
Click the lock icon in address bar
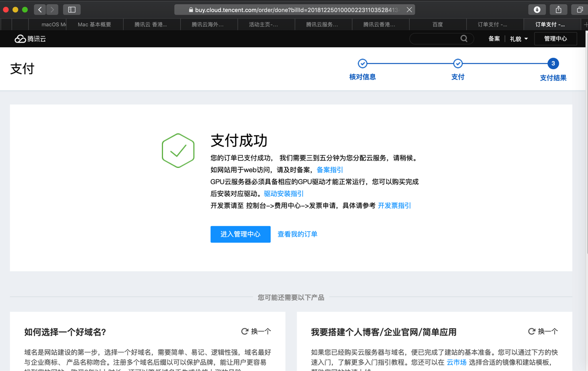191,10
